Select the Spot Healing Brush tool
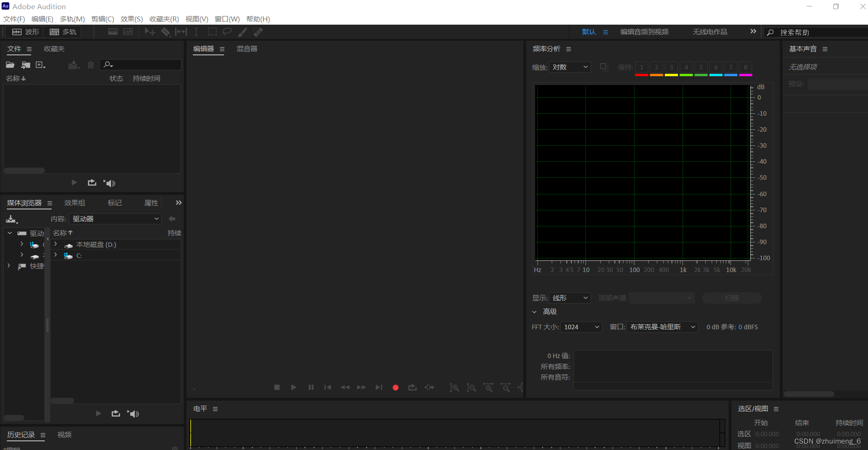The height and width of the screenshot is (450, 868). click(257, 32)
